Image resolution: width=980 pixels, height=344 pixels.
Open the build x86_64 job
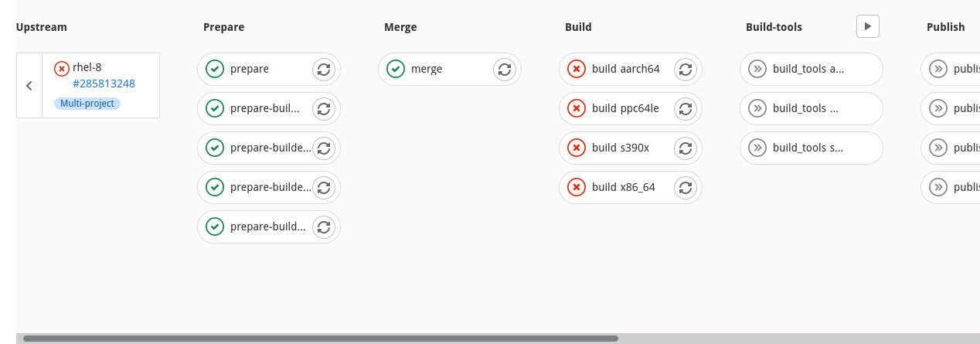click(623, 187)
